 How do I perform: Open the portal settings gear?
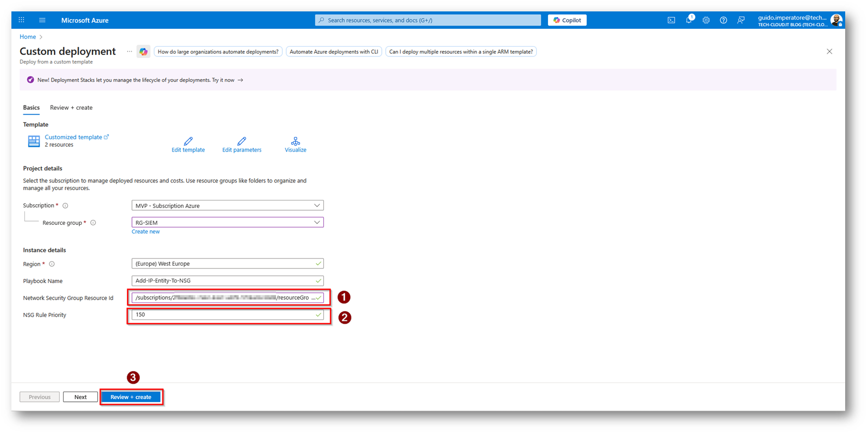[x=706, y=20]
